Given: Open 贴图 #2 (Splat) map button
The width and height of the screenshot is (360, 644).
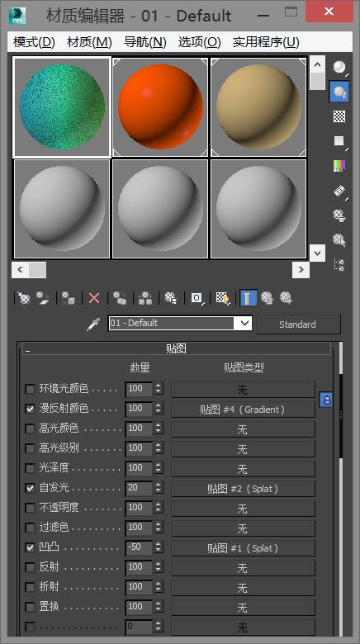Looking at the screenshot, I should click(x=243, y=489).
